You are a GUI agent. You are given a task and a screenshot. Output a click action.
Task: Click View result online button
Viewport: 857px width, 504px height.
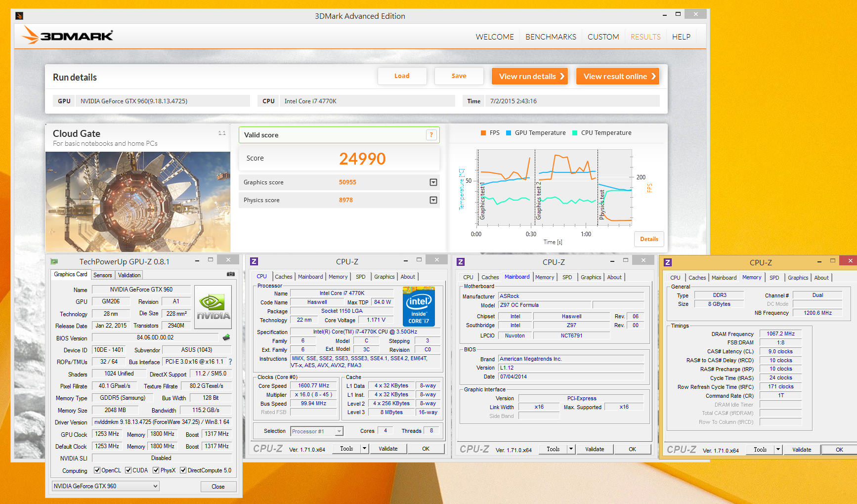[618, 76]
